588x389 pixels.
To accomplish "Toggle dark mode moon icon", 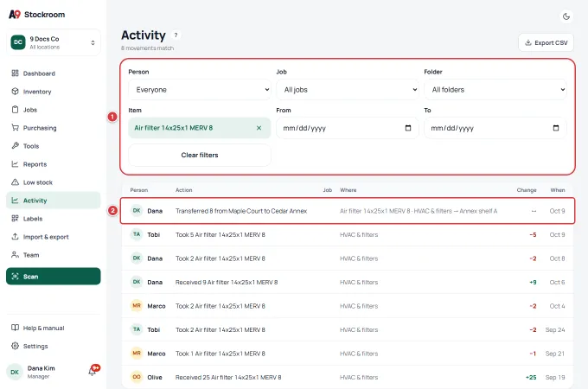I will (x=566, y=16).
